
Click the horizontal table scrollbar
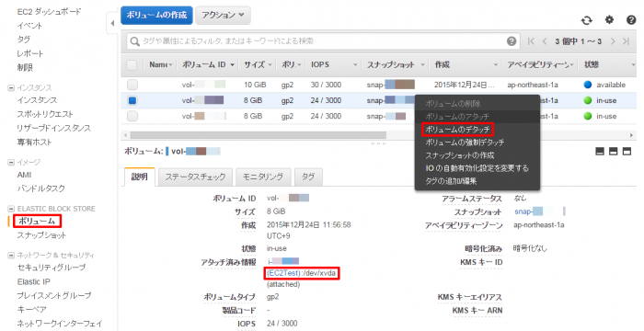259,135
